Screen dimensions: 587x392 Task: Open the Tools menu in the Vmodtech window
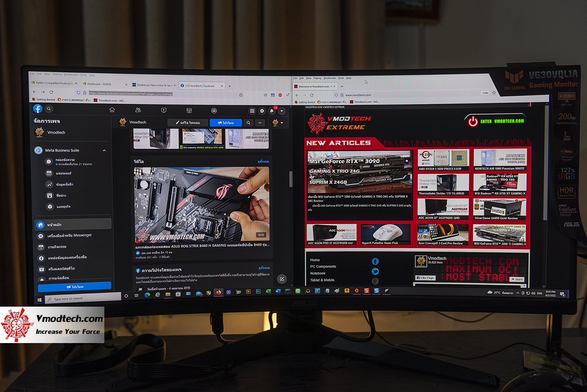click(x=341, y=78)
